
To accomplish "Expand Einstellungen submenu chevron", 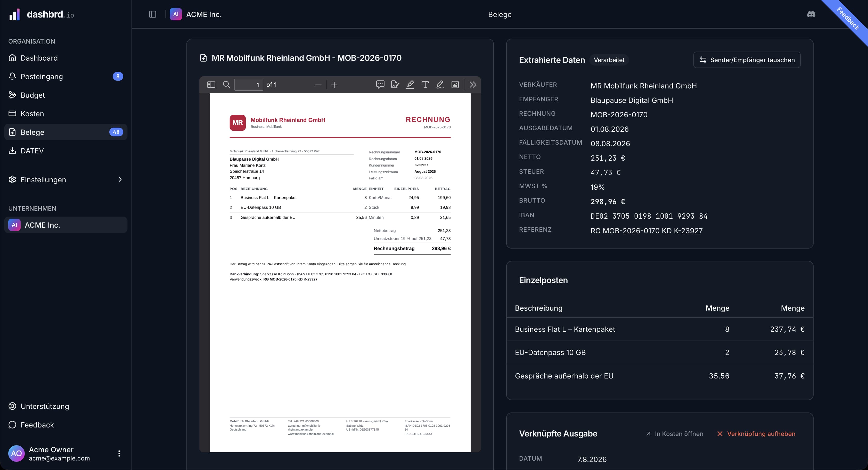I will tap(120, 180).
